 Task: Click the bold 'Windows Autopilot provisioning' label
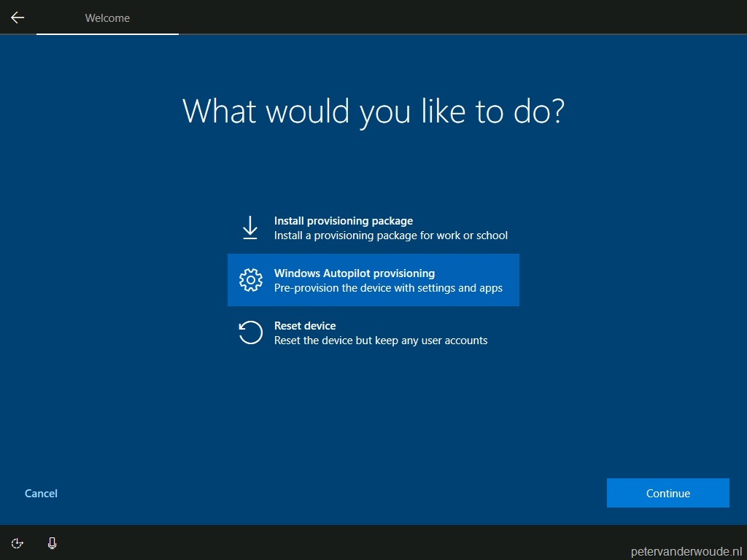pyautogui.click(x=355, y=273)
